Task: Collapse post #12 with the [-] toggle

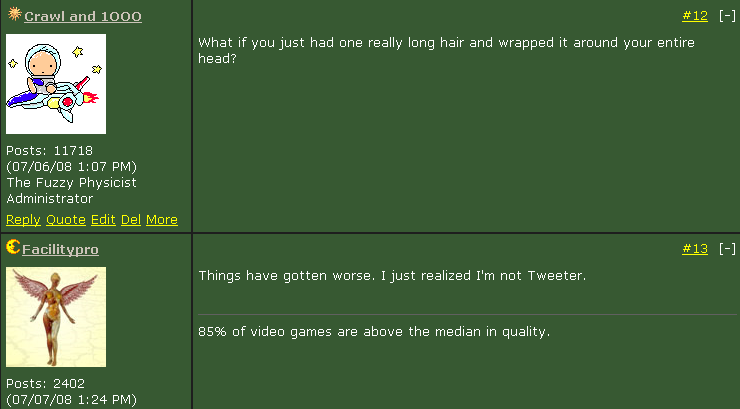Action: (x=727, y=16)
